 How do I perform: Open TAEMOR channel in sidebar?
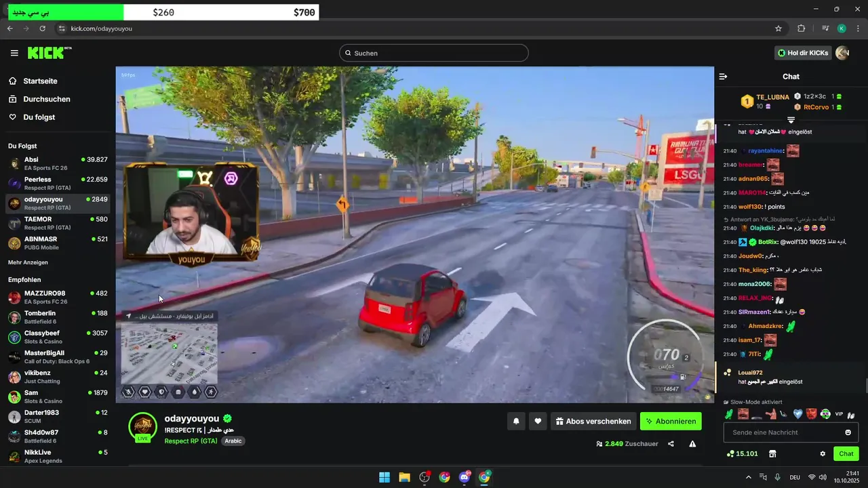point(58,223)
